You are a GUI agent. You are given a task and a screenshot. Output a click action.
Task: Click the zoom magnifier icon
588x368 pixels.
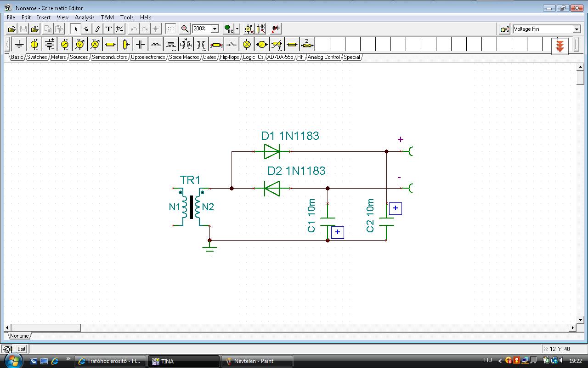point(185,29)
